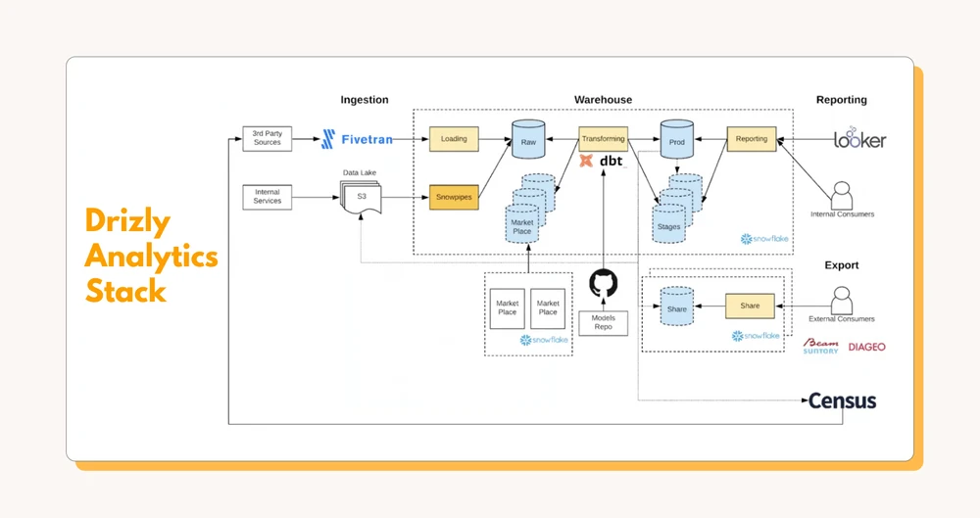Click the GitHub octocat icon

[603, 283]
